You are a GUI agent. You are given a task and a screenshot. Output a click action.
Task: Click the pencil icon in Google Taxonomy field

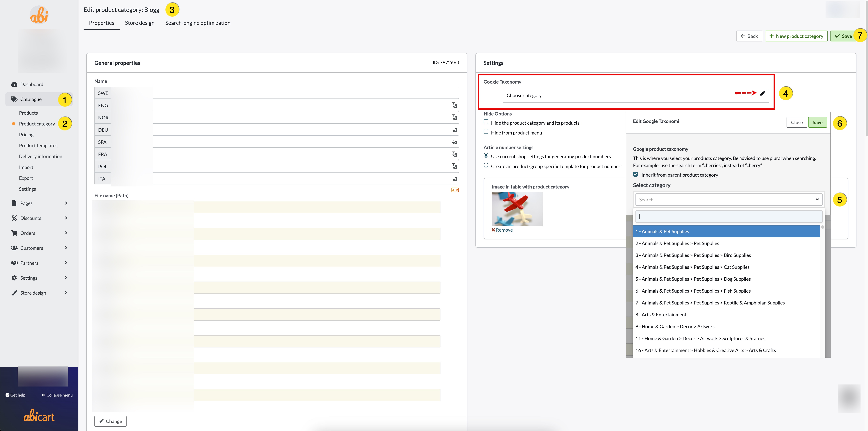[763, 93]
